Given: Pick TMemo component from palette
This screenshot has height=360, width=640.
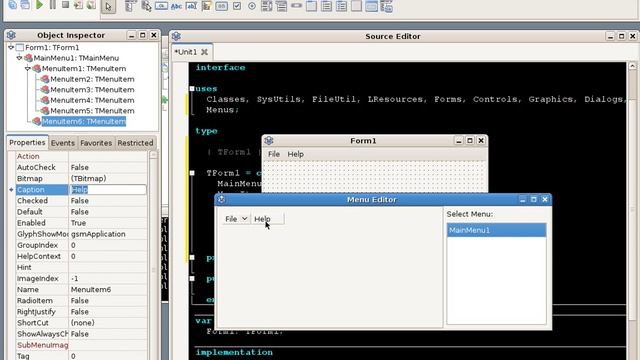Looking at the screenshot, I should click(207, 6).
